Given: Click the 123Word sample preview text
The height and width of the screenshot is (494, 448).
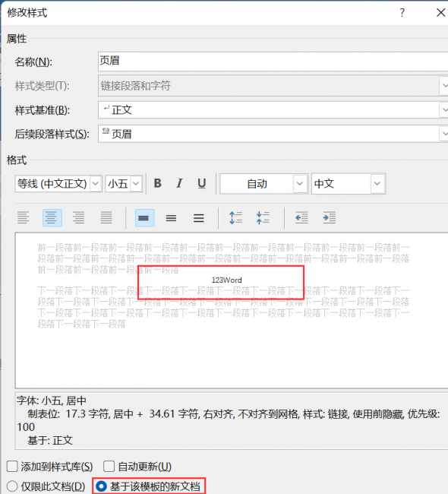Looking at the screenshot, I should 227,280.
